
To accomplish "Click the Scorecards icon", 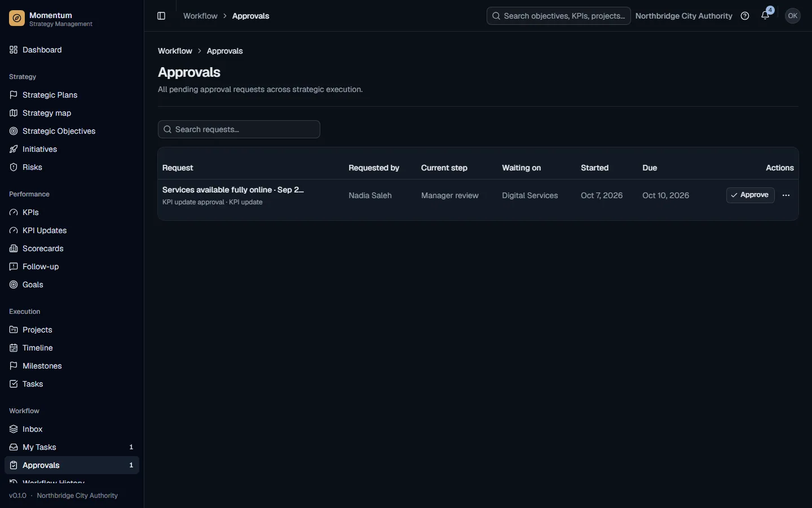I will [14, 248].
